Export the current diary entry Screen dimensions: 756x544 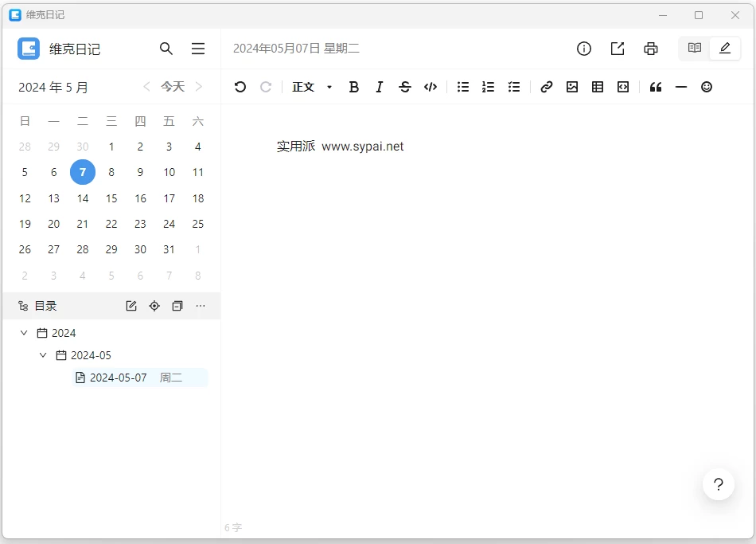[x=618, y=49]
